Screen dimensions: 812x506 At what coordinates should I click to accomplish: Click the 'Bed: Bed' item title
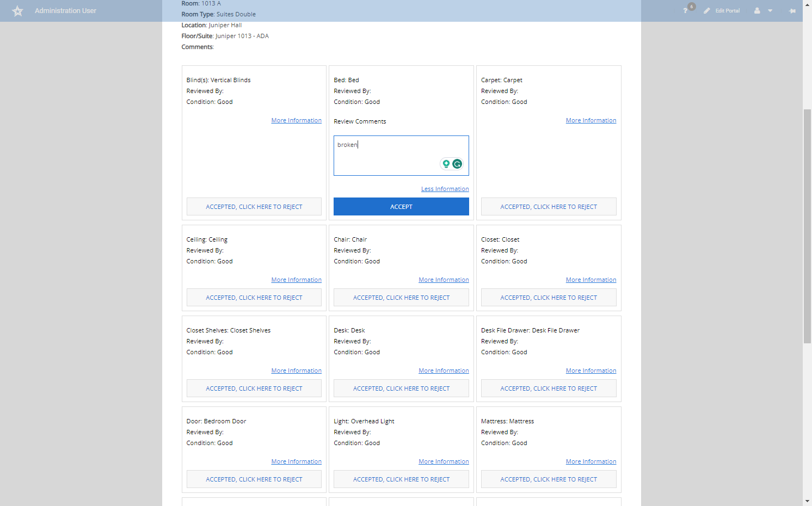(346, 80)
